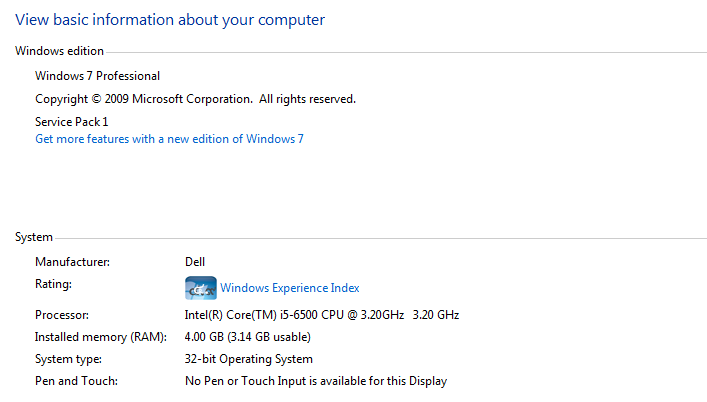Viewport: 707px width, 402px height.
Task: Click the Manufacturer label
Action: [73, 262]
